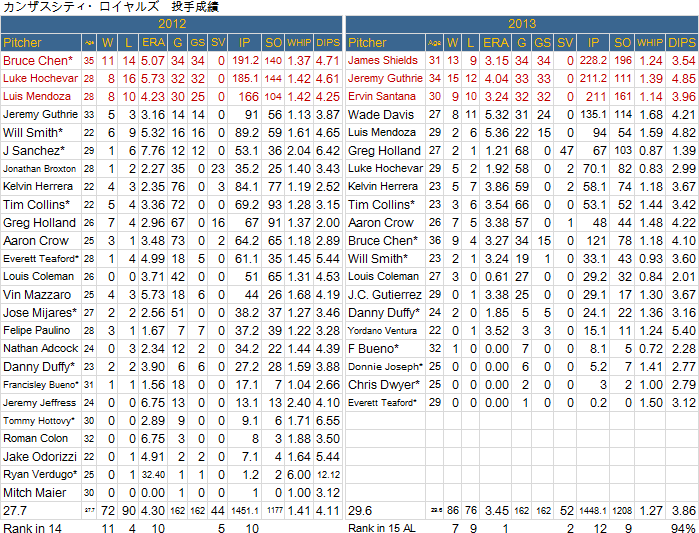This screenshot has width=699, height=533.
Task: Click Everett Teaford* in the 2012 table
Action: pos(41,258)
